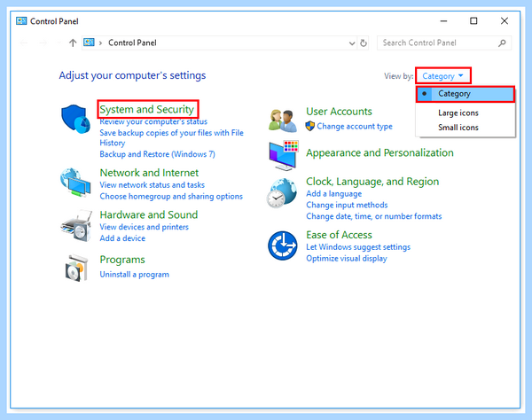Open the User Accounts people icon
The width and height of the screenshot is (532, 420).
(x=282, y=121)
